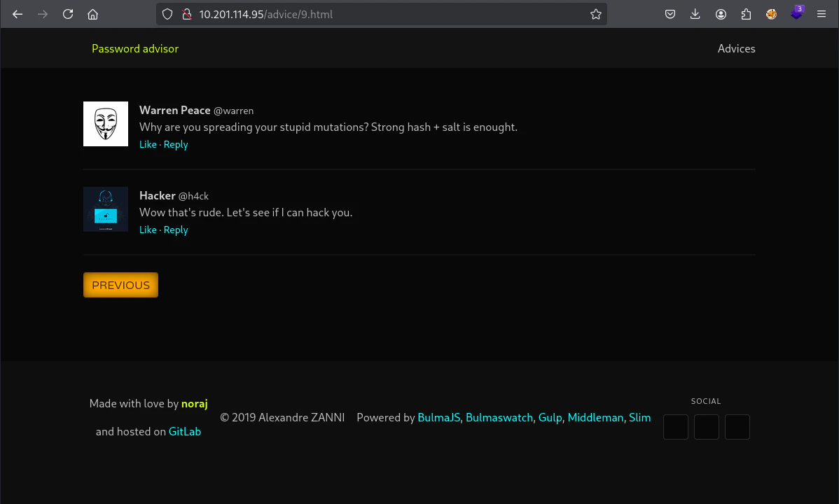Open the Gulp link
Viewport: 839px width, 504px height.
[550, 417]
